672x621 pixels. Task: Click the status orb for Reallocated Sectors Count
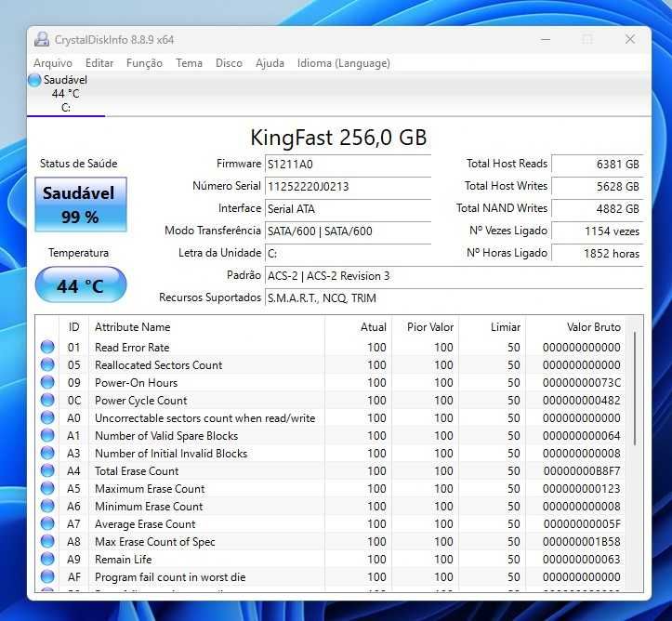tap(47, 364)
